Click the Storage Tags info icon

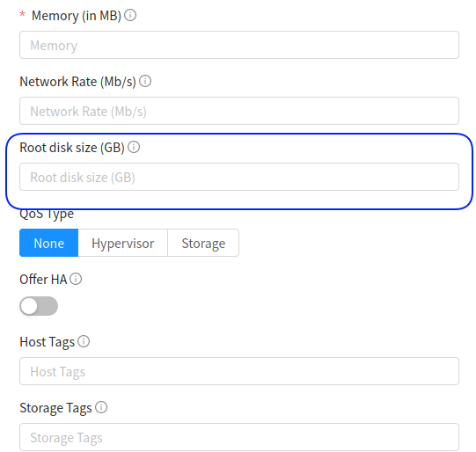[x=101, y=407]
